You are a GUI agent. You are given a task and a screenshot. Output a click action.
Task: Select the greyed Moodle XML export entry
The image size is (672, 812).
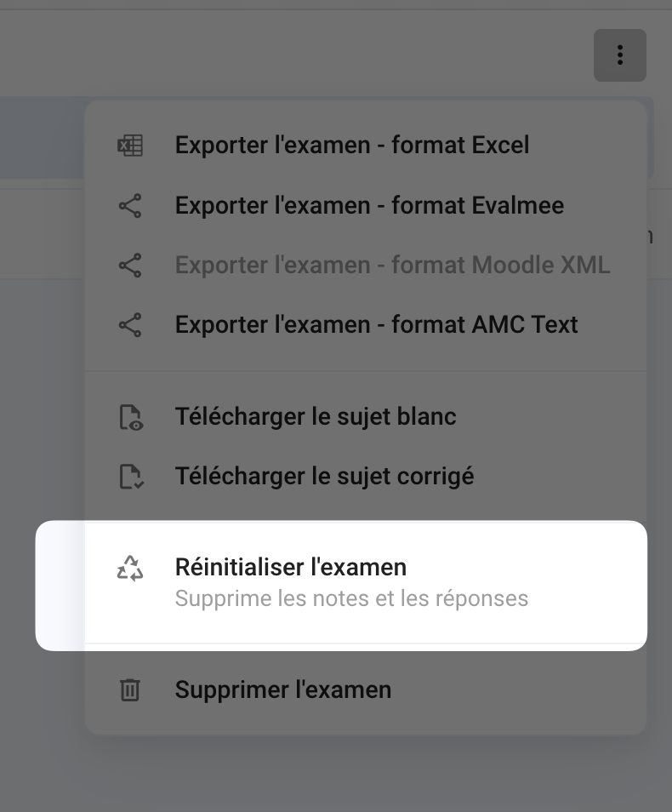click(x=392, y=265)
